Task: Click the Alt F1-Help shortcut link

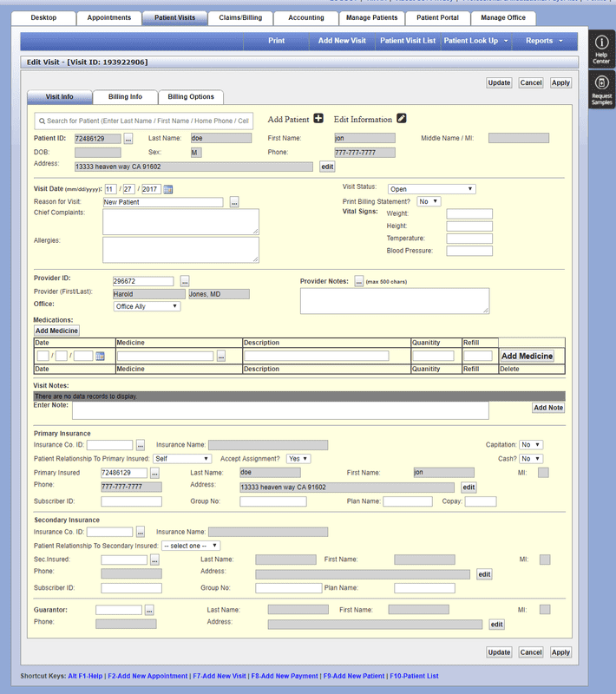Action: 85,676
